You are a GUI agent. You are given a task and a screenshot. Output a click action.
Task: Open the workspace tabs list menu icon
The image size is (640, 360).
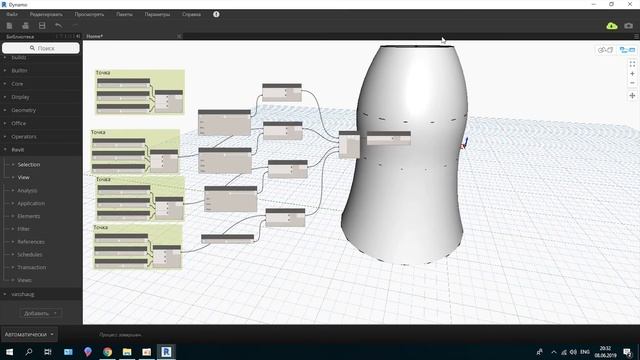pyautogui.click(x=636, y=36)
